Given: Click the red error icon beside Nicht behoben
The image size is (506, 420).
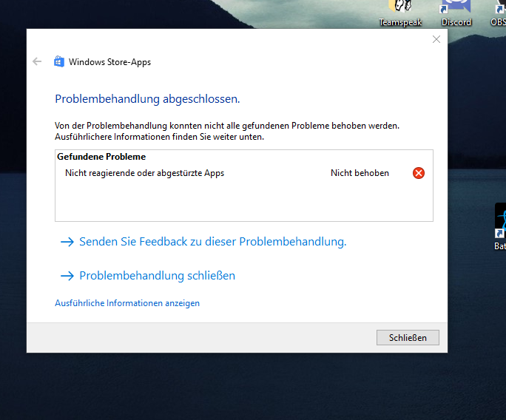Looking at the screenshot, I should (419, 173).
